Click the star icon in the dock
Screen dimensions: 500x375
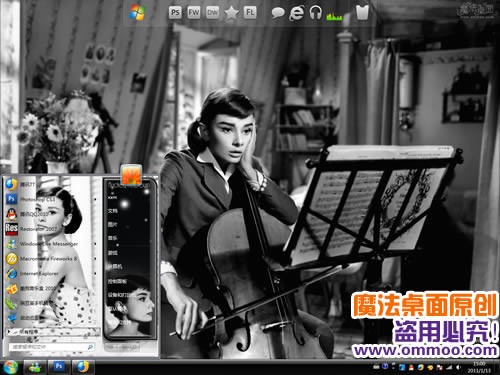point(231,13)
